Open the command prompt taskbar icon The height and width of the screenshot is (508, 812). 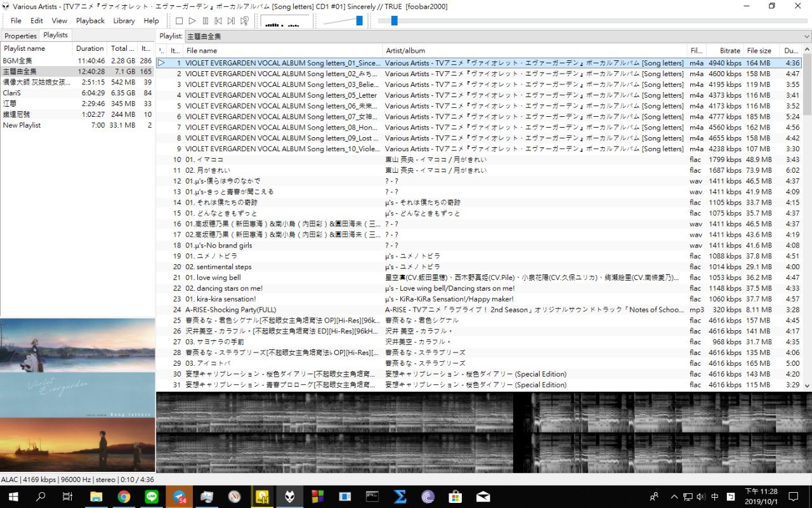372,497
